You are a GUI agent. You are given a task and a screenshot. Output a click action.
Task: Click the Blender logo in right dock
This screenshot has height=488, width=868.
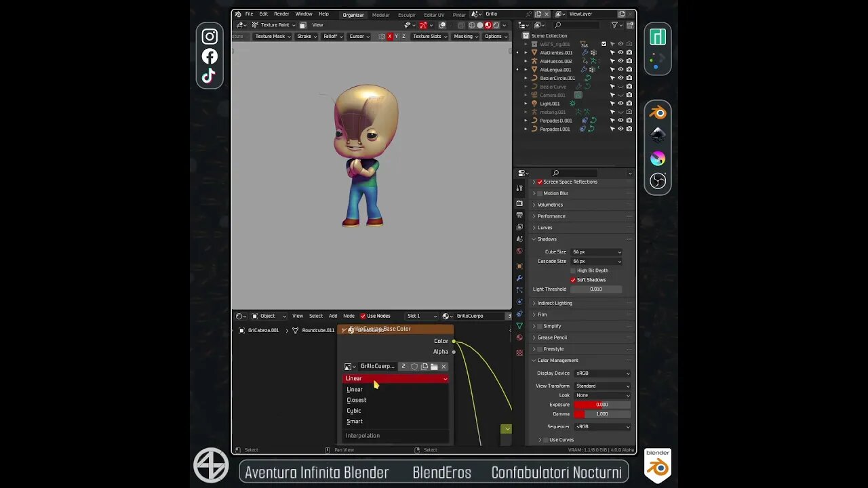(x=658, y=113)
